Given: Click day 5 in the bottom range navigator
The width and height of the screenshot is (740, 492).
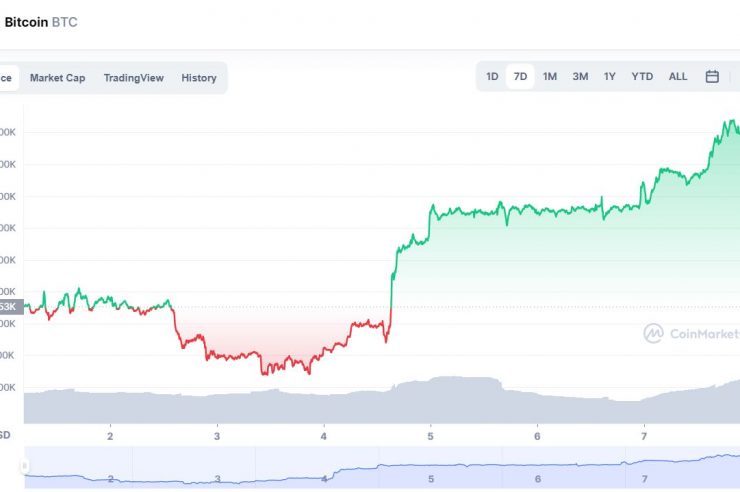Looking at the screenshot, I should [431, 479].
